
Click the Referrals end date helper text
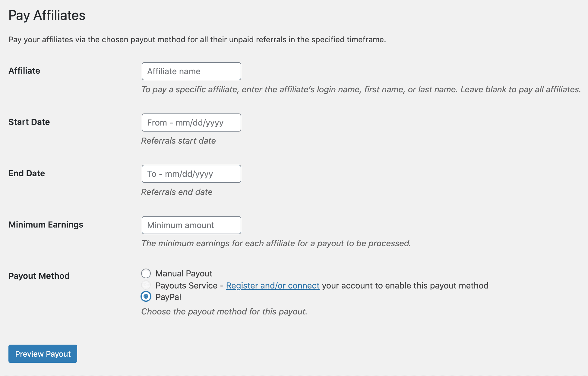[177, 192]
